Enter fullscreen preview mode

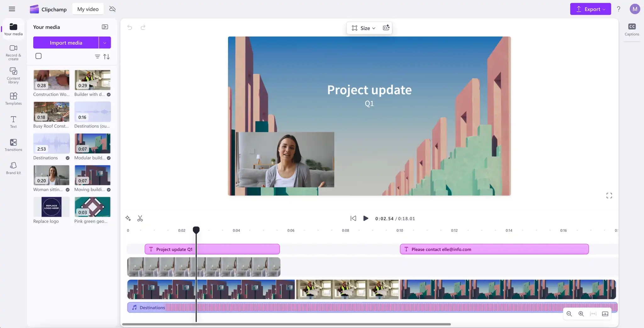point(609,196)
